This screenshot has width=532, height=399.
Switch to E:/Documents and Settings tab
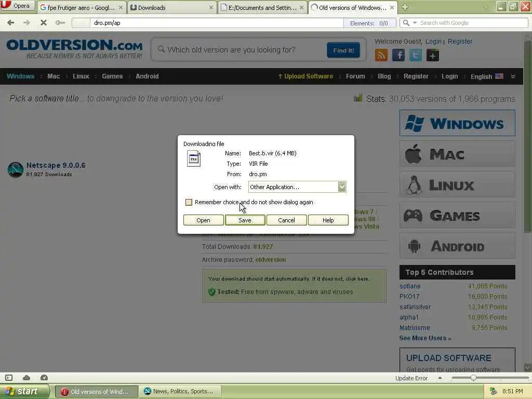click(262, 7)
